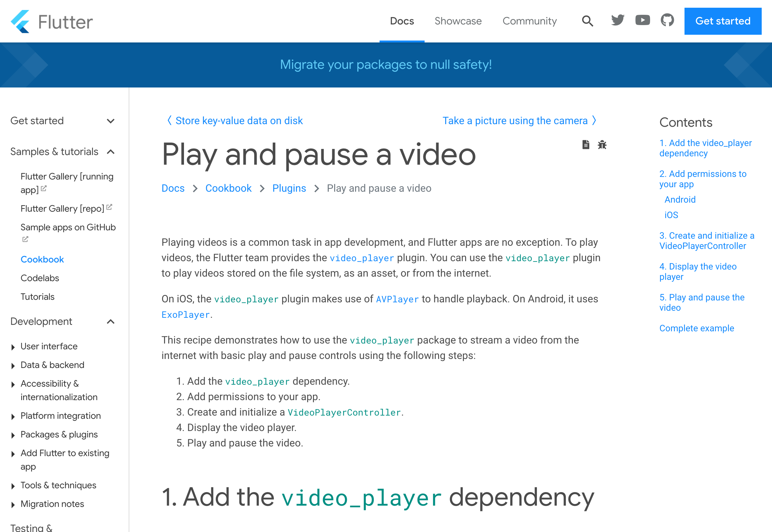Toggle the Development section open
Viewport: 772px width, 532px height.
(x=111, y=321)
